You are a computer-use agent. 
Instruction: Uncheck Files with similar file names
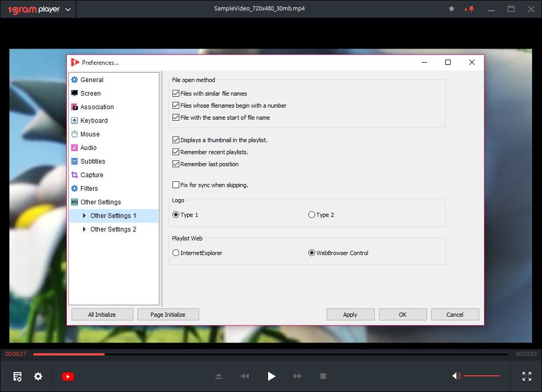(x=176, y=94)
